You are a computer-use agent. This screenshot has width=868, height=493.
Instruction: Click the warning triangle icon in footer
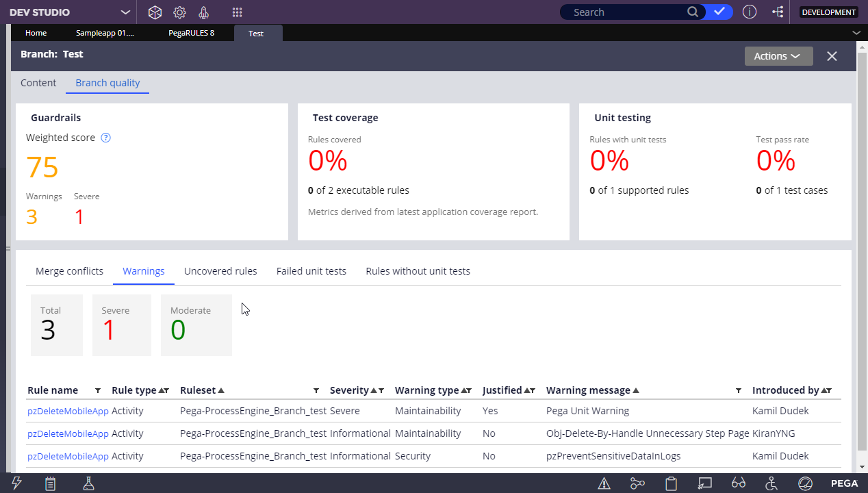604,483
